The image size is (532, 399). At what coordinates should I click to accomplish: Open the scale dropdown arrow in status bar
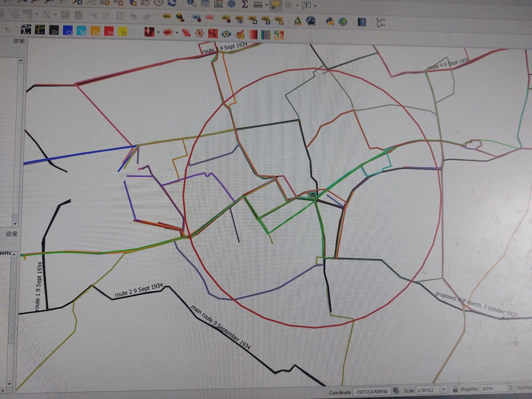(444, 390)
